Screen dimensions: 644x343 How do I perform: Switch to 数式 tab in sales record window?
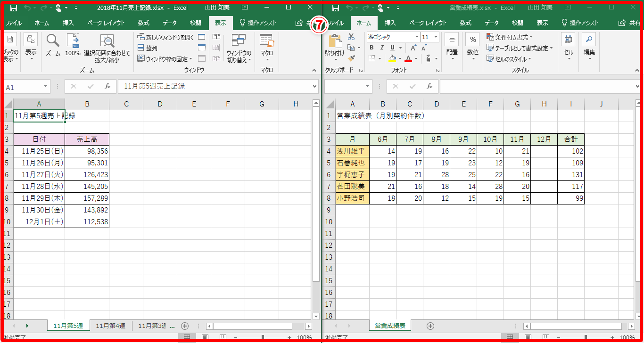pyautogui.click(x=144, y=23)
